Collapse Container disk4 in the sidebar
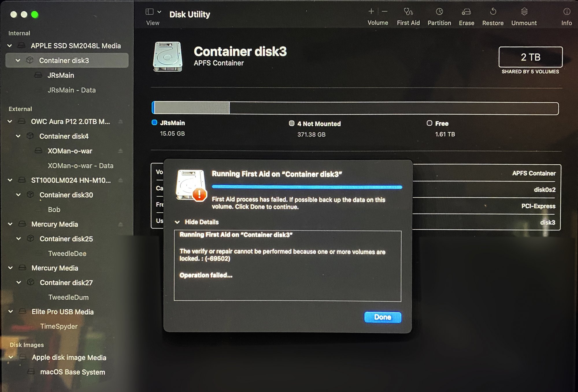The width and height of the screenshot is (578, 392). point(18,136)
